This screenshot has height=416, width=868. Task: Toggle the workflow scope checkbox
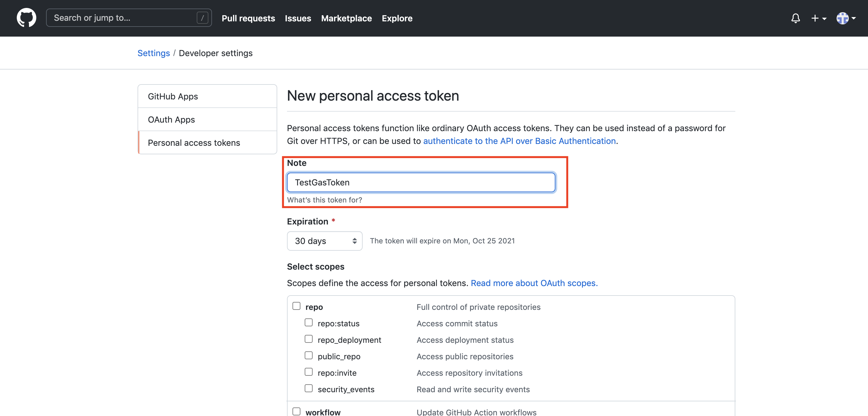point(296,411)
